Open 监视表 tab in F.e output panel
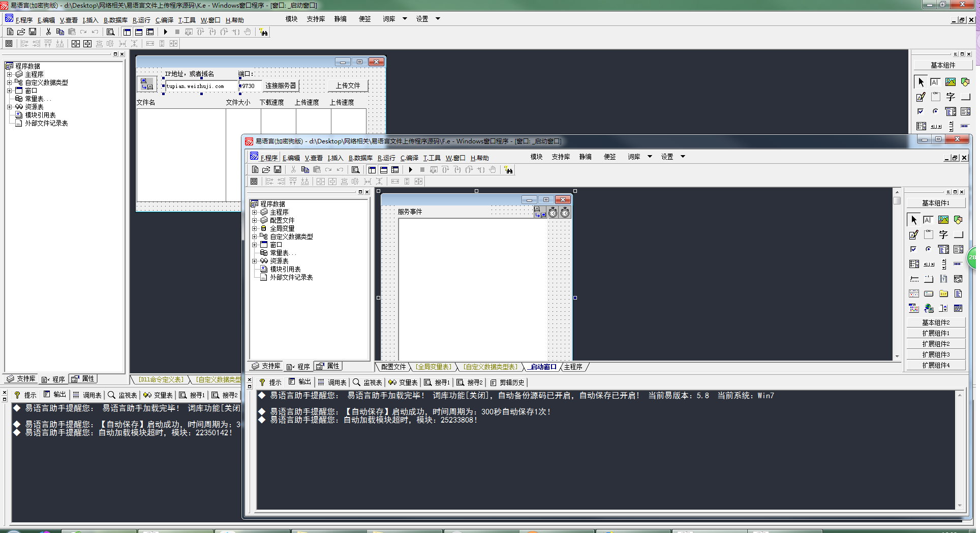Image resolution: width=980 pixels, height=533 pixels. coord(367,382)
